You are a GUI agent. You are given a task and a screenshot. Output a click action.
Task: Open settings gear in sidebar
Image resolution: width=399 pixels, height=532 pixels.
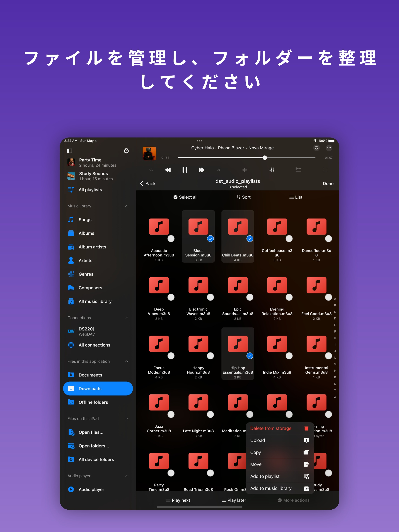click(126, 151)
